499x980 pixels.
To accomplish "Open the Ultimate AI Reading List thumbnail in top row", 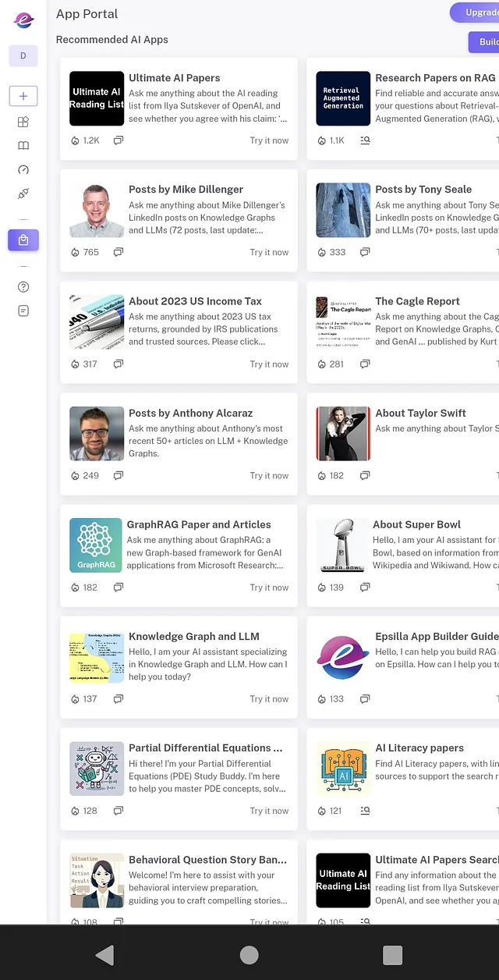I will (97, 98).
